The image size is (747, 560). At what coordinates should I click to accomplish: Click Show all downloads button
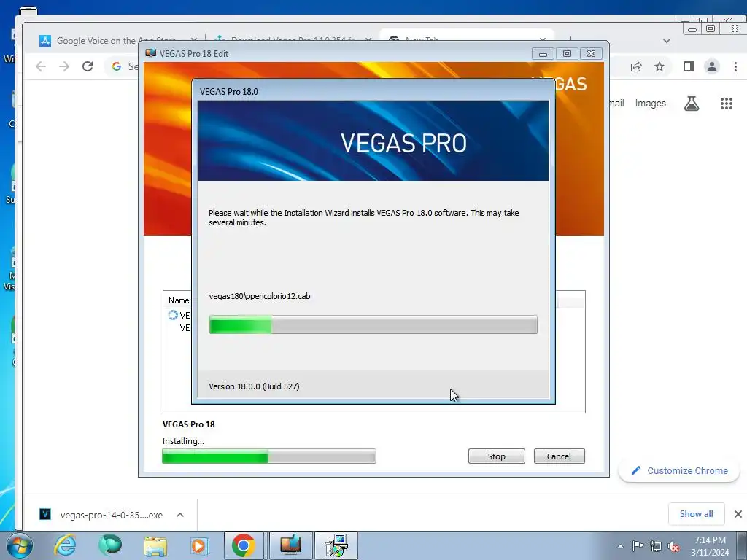[696, 514]
